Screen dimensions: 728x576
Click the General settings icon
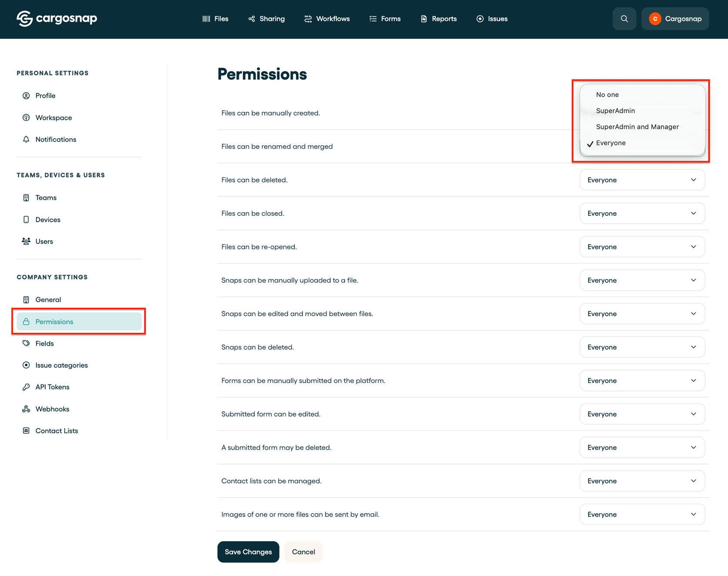26,300
